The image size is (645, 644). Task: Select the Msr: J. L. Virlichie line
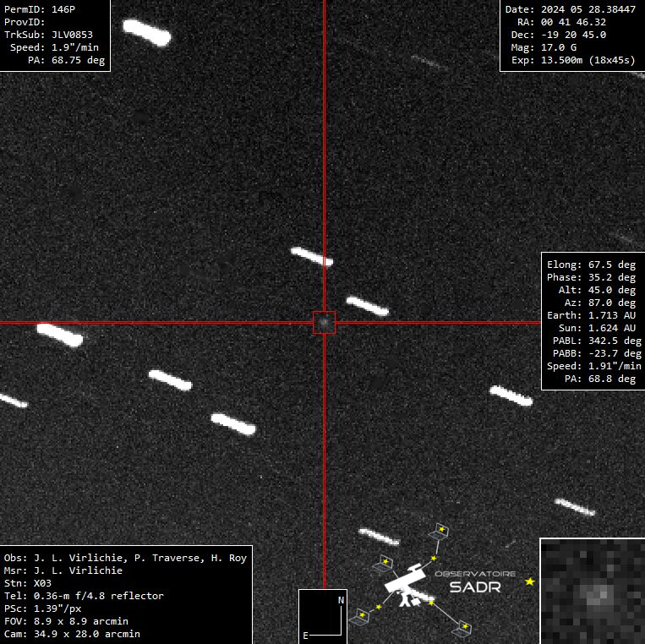[x=63, y=570]
